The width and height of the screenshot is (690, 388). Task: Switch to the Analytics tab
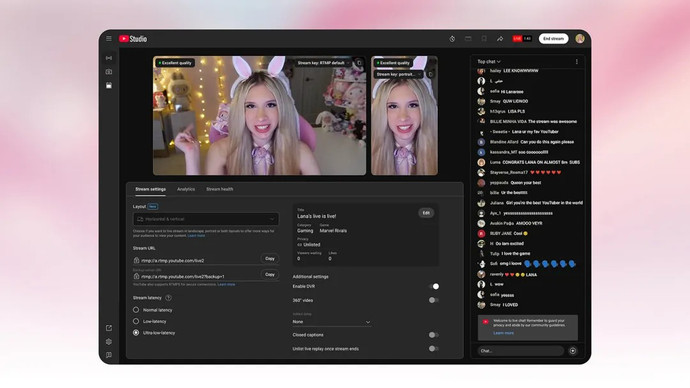click(186, 189)
